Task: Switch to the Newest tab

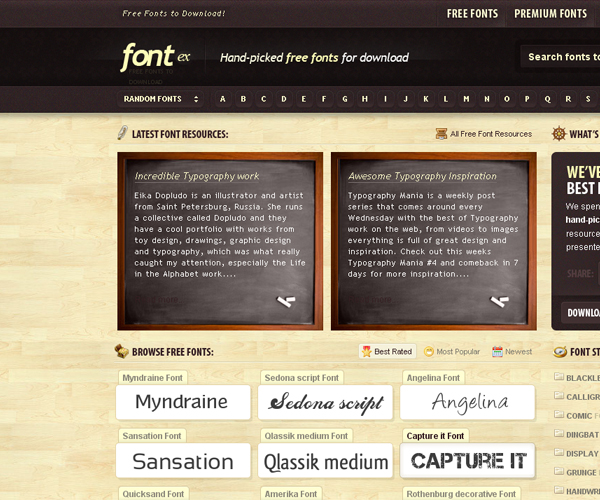Action: pyautogui.click(x=512, y=352)
